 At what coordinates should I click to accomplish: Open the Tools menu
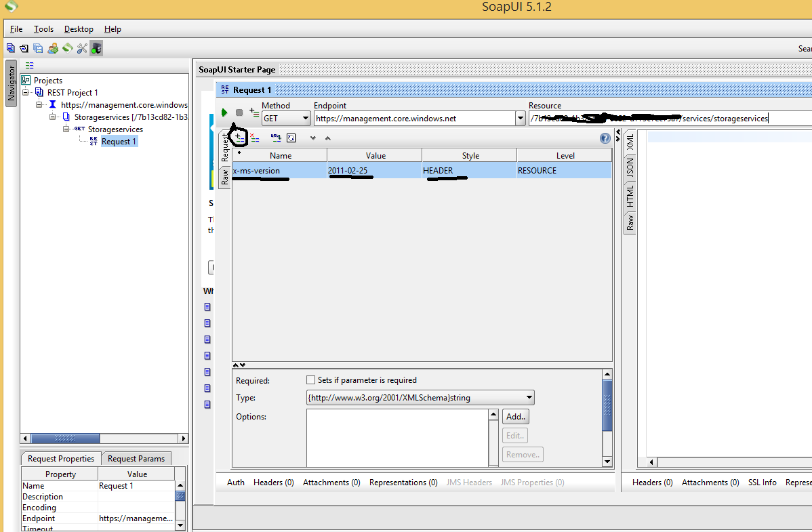coord(43,29)
